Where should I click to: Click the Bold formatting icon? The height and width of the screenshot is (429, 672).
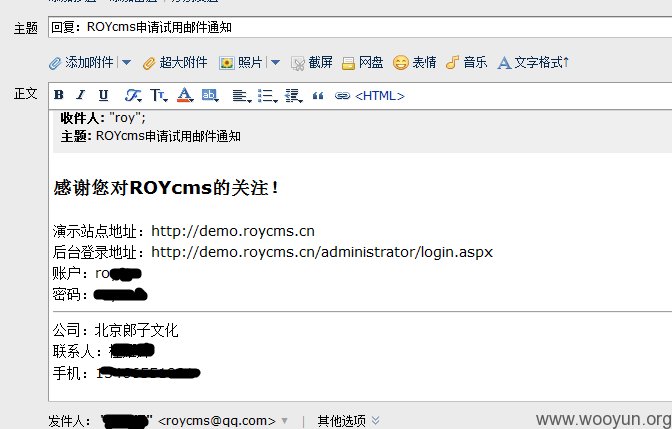[x=59, y=95]
